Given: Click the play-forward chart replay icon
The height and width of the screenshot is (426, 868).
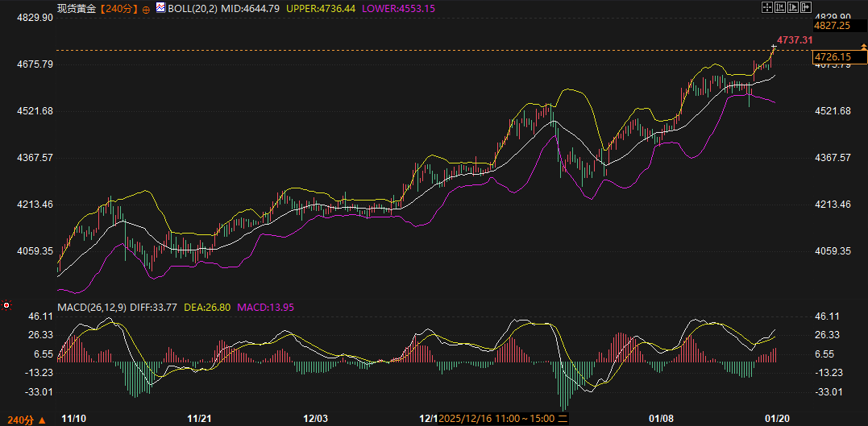Looking at the screenshot, I should pos(792,7).
